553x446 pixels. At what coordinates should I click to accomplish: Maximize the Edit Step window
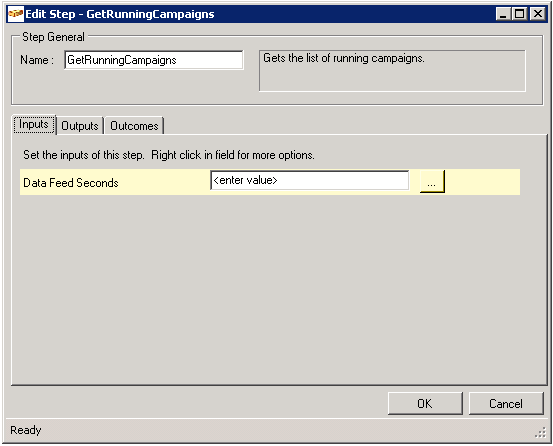click(x=520, y=14)
